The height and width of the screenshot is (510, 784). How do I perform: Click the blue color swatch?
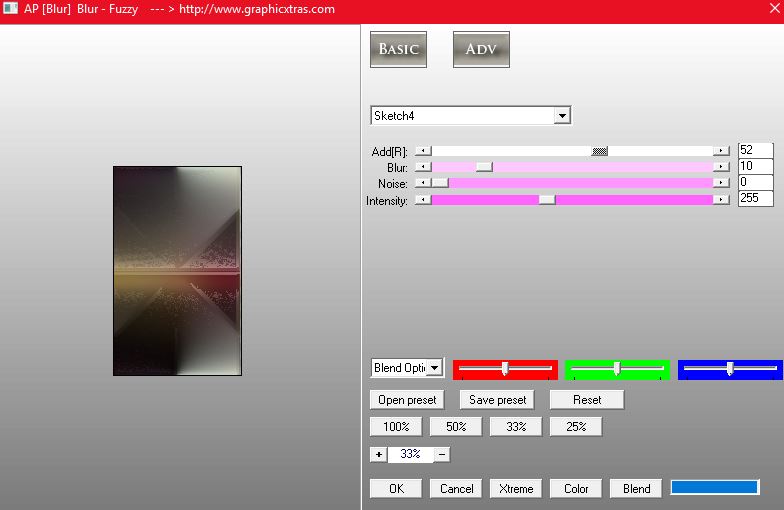(x=714, y=488)
